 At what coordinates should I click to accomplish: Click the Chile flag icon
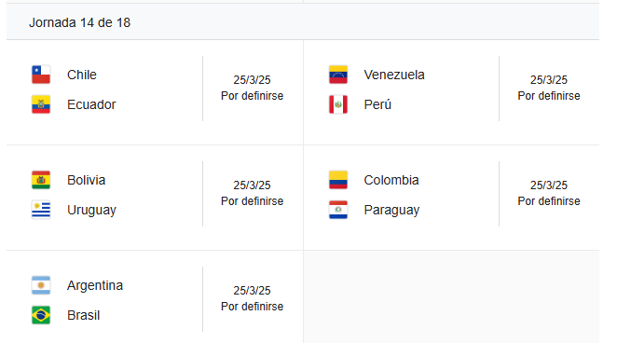[x=41, y=75]
